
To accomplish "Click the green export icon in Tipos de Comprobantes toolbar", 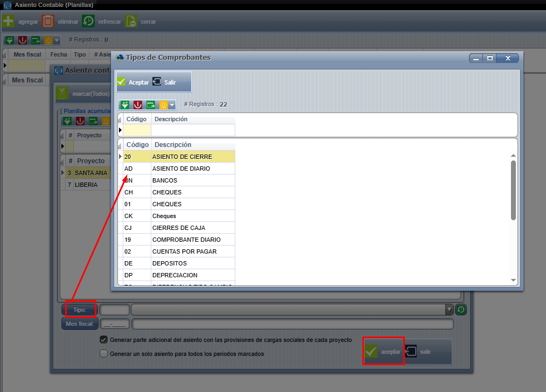I will tap(151, 105).
